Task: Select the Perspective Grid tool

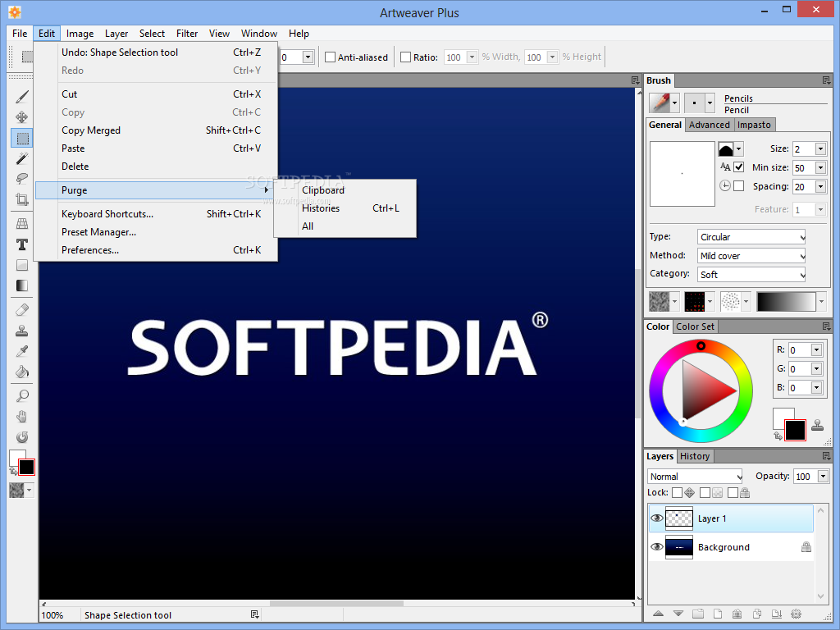Action: (x=22, y=224)
